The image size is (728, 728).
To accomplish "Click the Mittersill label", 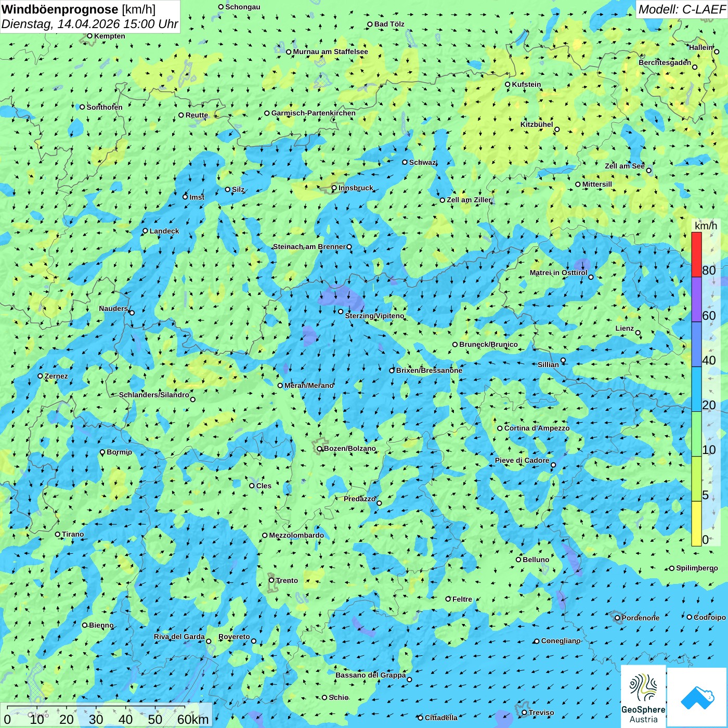I will pyautogui.click(x=597, y=184).
